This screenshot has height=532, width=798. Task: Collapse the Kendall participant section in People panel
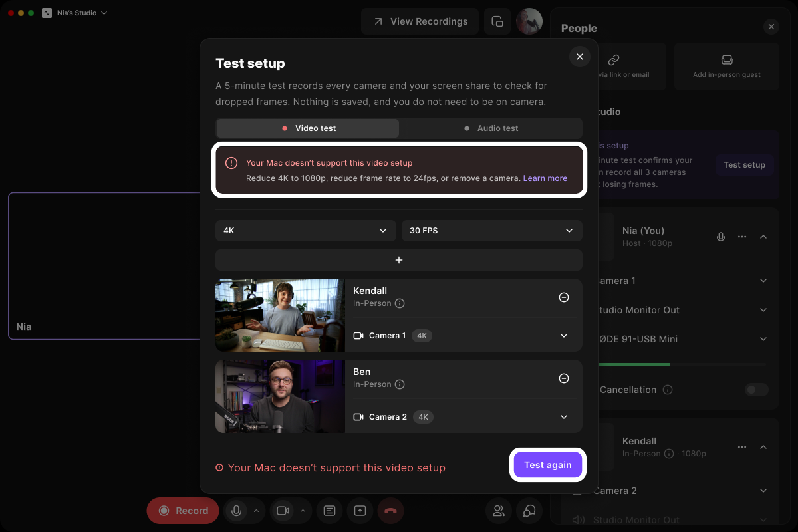click(763, 447)
